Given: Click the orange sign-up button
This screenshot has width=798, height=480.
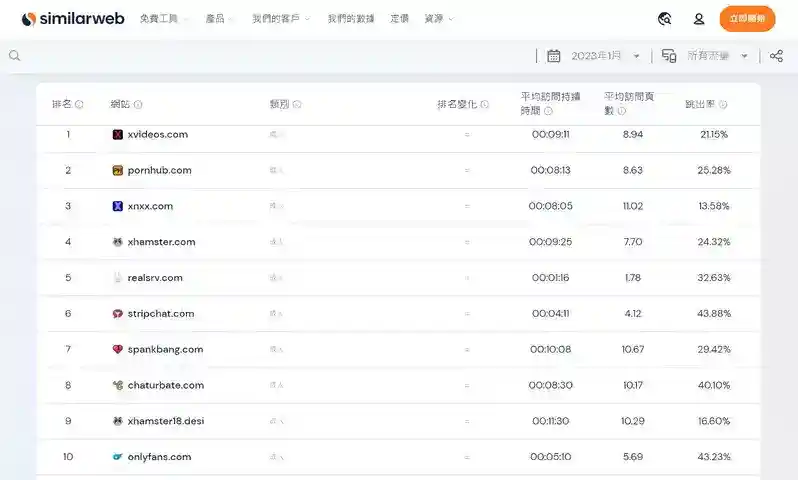Looking at the screenshot, I should click(x=747, y=19).
